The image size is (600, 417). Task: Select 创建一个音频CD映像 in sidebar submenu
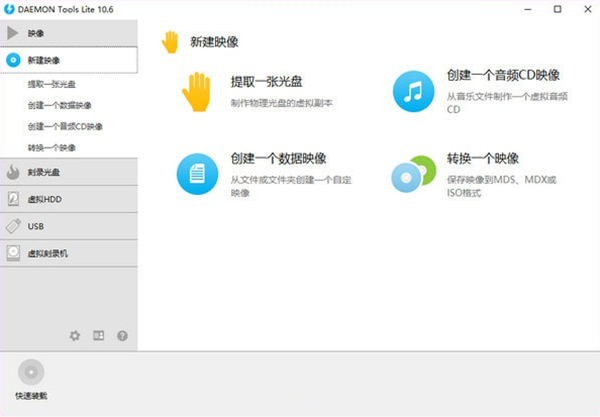[65, 126]
